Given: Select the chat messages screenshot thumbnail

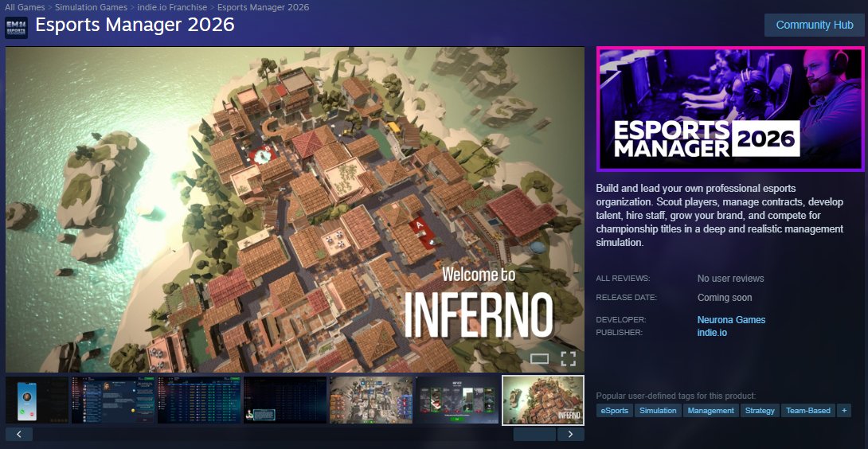Looking at the screenshot, I should point(112,400).
